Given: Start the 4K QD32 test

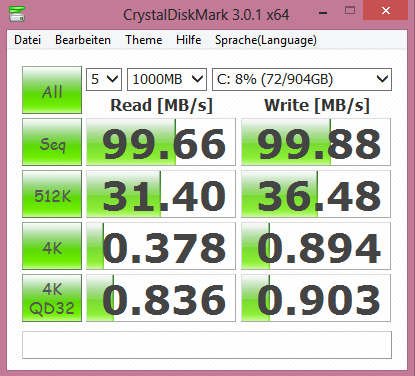Looking at the screenshot, I should coord(52,298).
